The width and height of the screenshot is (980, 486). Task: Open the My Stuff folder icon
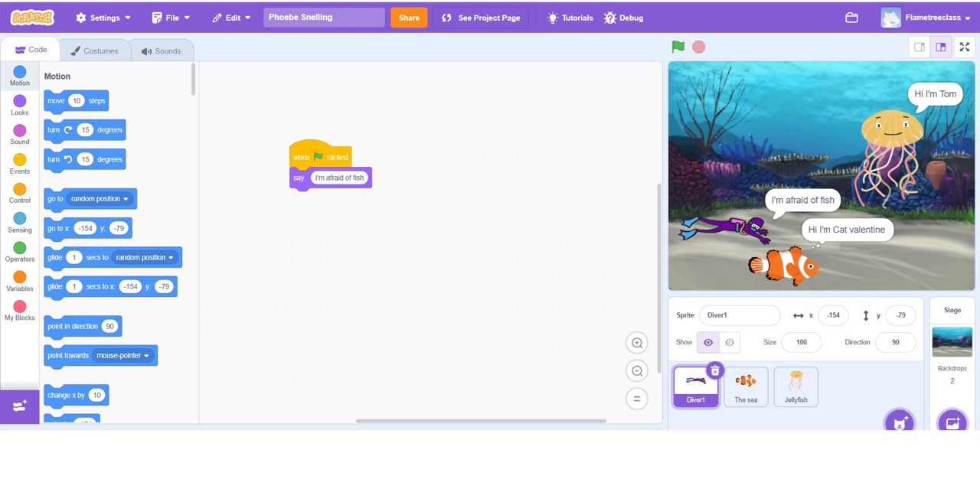click(x=851, y=18)
